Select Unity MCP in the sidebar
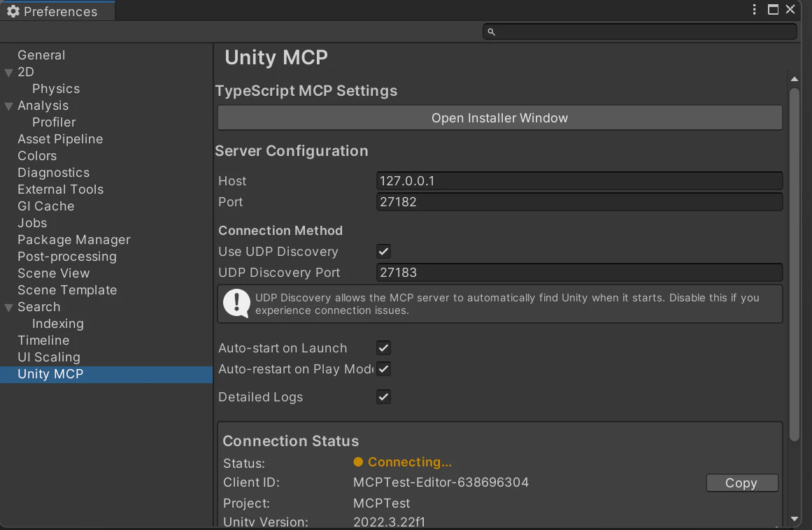The width and height of the screenshot is (812, 530). [106, 374]
